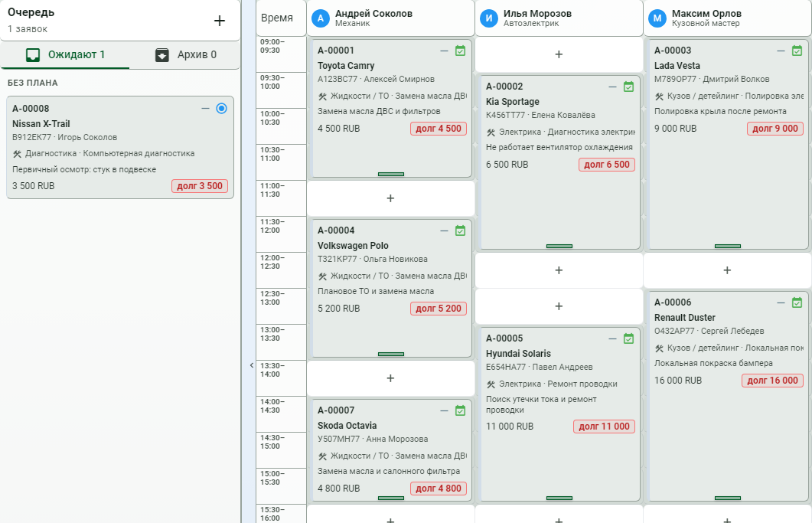Viewport: 812px width, 523px height.
Task: Click the долг 16 000 badge
Action: click(x=773, y=381)
